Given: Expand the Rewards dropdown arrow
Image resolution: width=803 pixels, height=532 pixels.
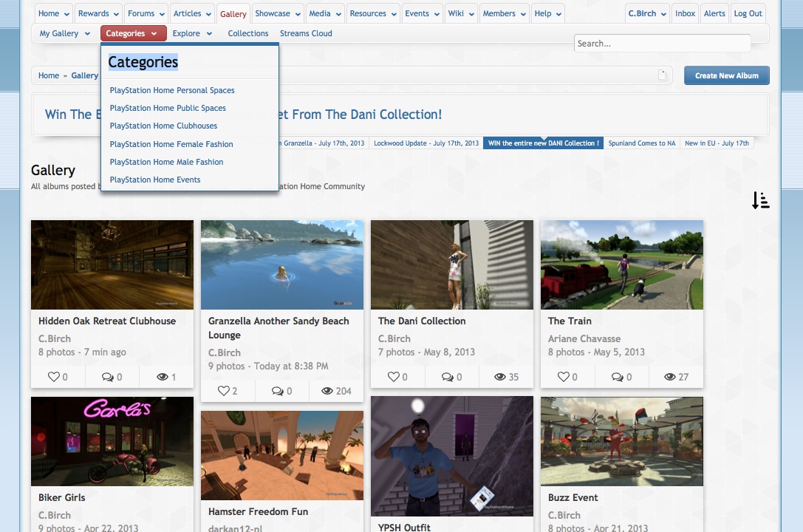Looking at the screenshot, I should click(x=116, y=14).
